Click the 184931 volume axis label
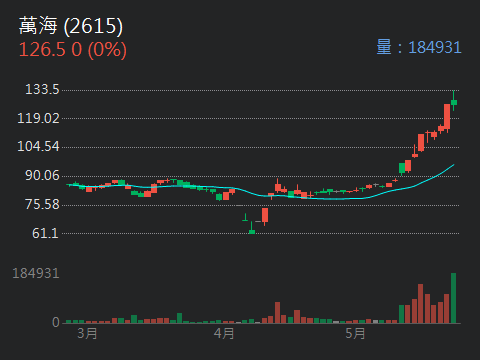The height and width of the screenshot is (360, 480). [x=36, y=273]
